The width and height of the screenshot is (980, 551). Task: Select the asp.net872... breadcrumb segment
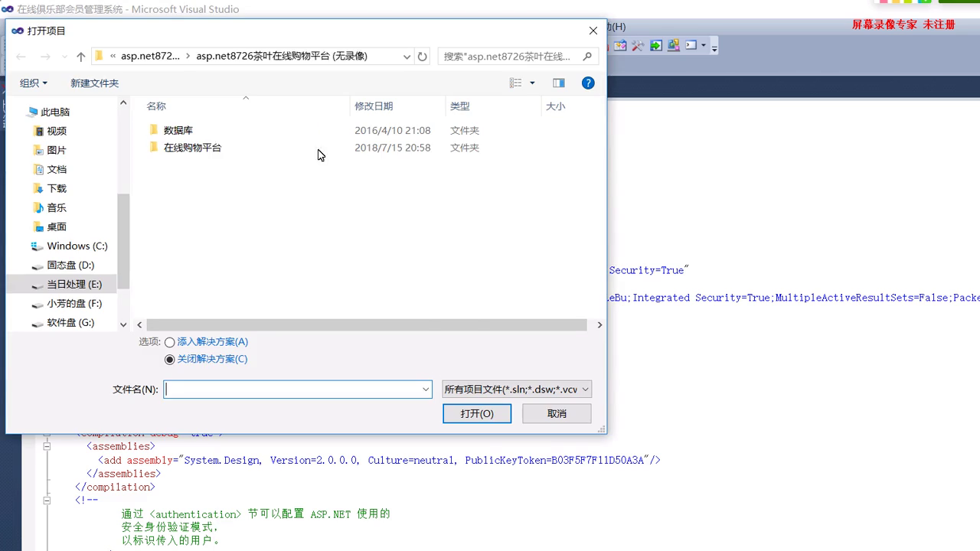pos(150,56)
